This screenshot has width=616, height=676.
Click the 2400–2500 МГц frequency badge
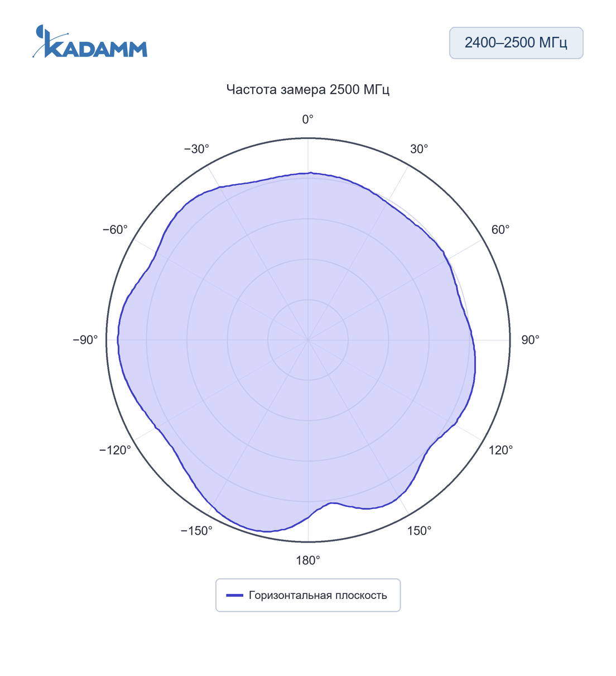516,43
